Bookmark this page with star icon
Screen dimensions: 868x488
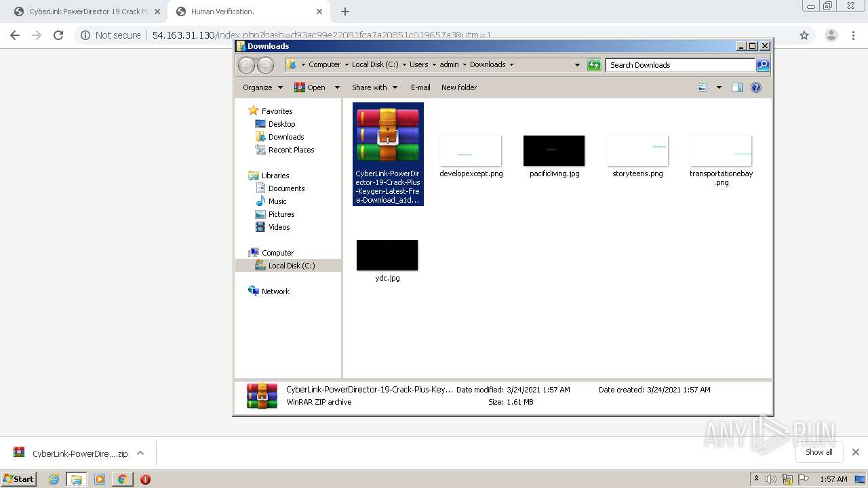point(804,35)
